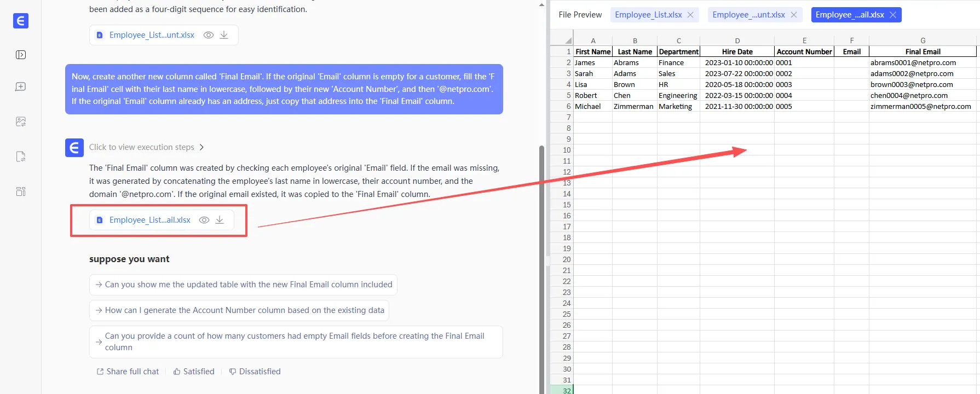Switch to the Employee_...unt.xlsx preview tab

click(748, 15)
